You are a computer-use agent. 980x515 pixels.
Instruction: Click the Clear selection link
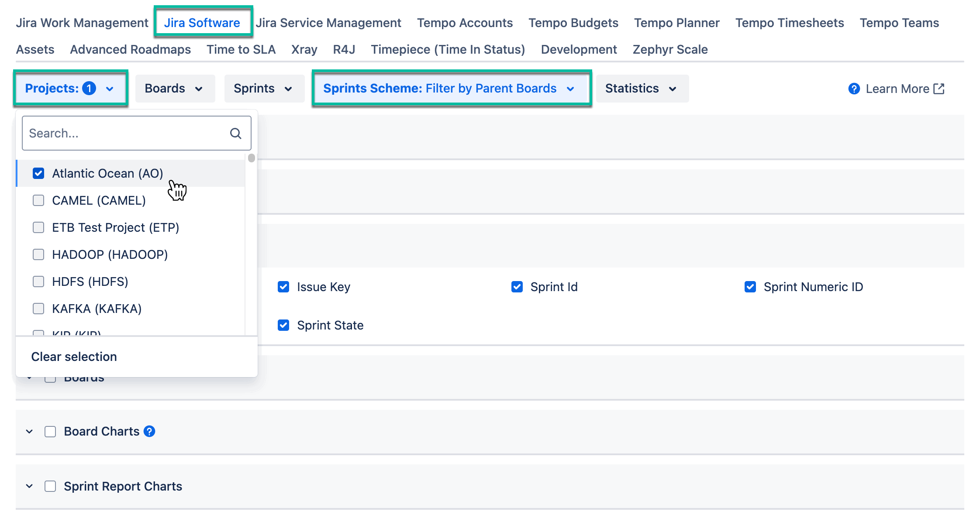click(73, 356)
